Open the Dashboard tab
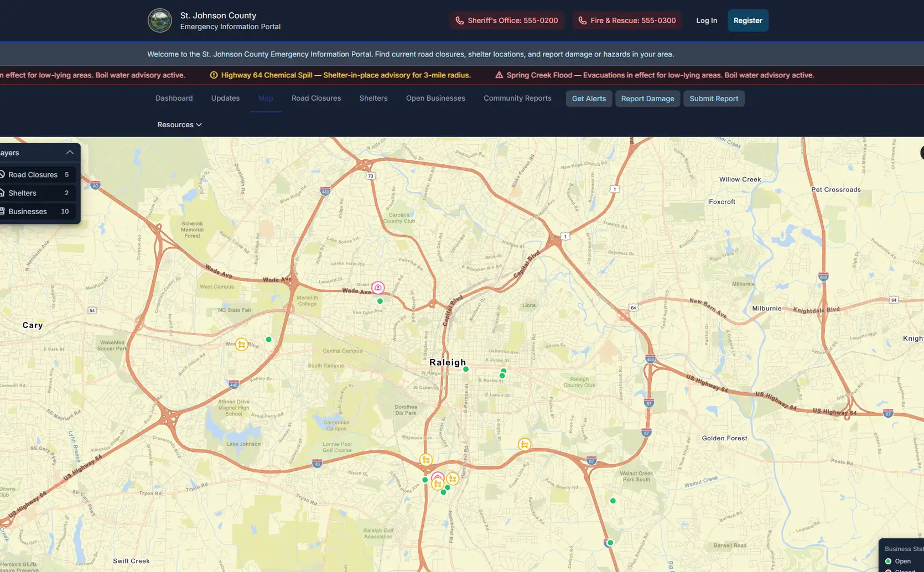The image size is (924, 572). (174, 98)
